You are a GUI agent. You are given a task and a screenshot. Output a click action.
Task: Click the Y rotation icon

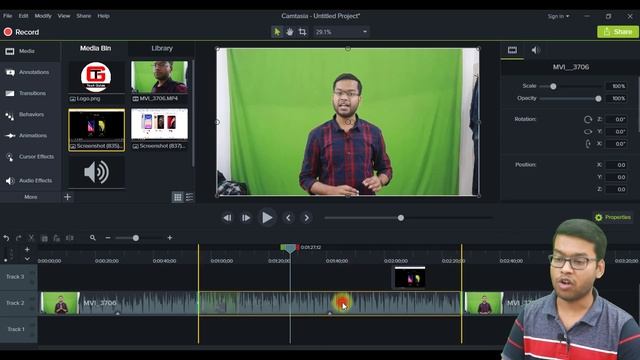tap(588, 131)
